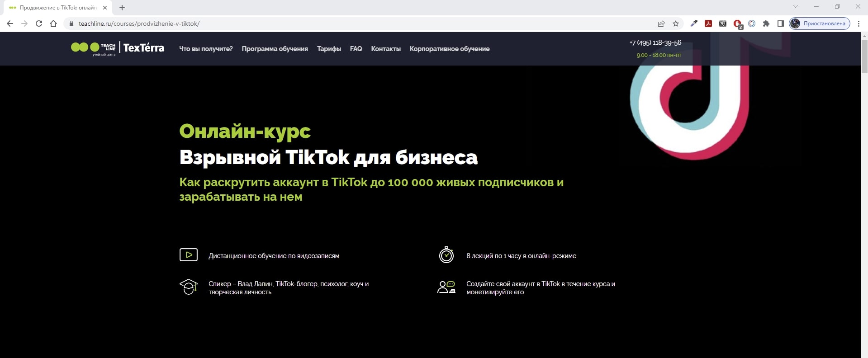Image resolution: width=868 pixels, height=358 pixels.
Task: Click the scrollbar up arrow
Action: tap(864, 36)
